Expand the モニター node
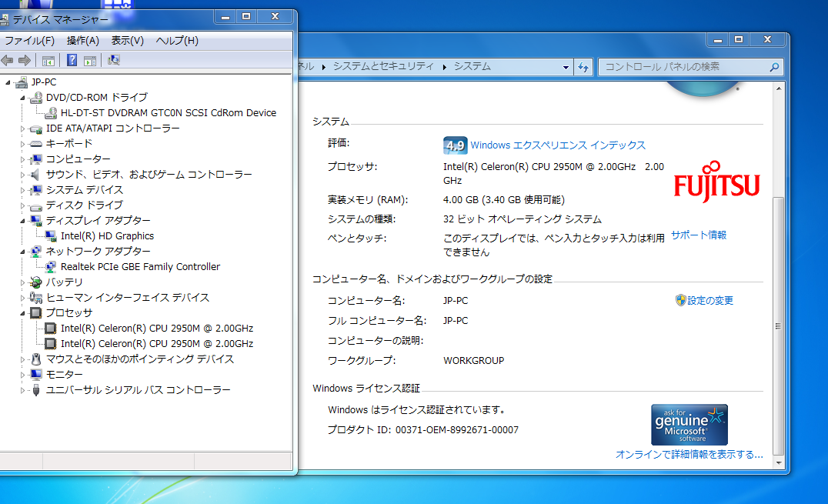This screenshot has height=504, width=828. point(23,375)
